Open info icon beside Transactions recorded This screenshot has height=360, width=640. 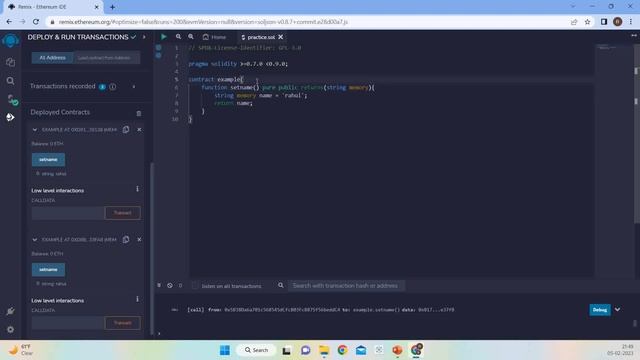point(113,87)
